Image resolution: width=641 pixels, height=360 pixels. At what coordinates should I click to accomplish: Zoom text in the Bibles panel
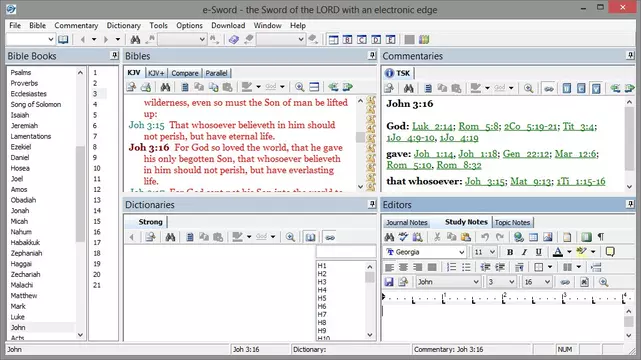coord(299,87)
